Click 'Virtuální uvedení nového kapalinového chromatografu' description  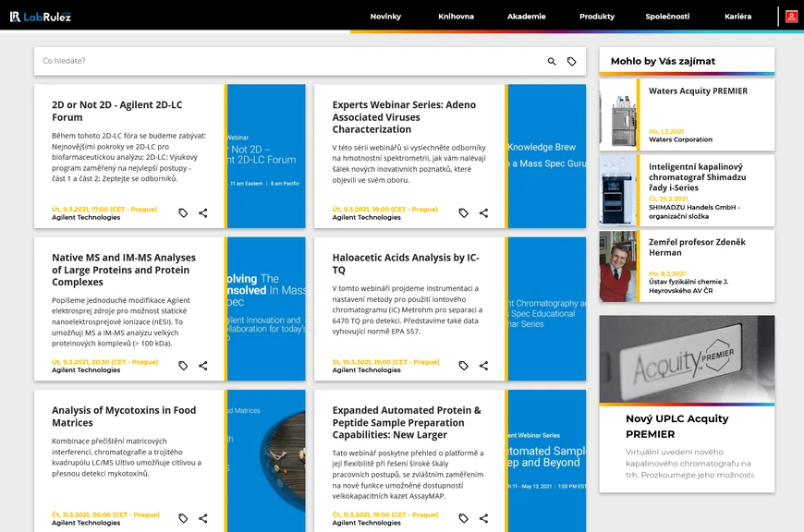690,464
